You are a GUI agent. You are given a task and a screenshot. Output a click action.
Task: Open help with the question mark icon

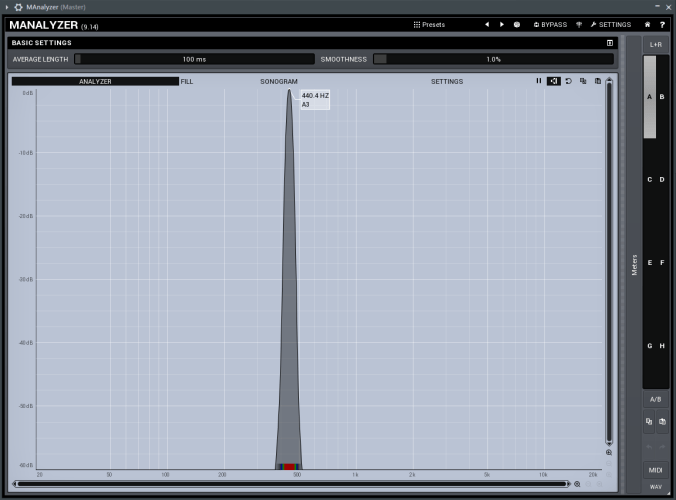[662, 24]
